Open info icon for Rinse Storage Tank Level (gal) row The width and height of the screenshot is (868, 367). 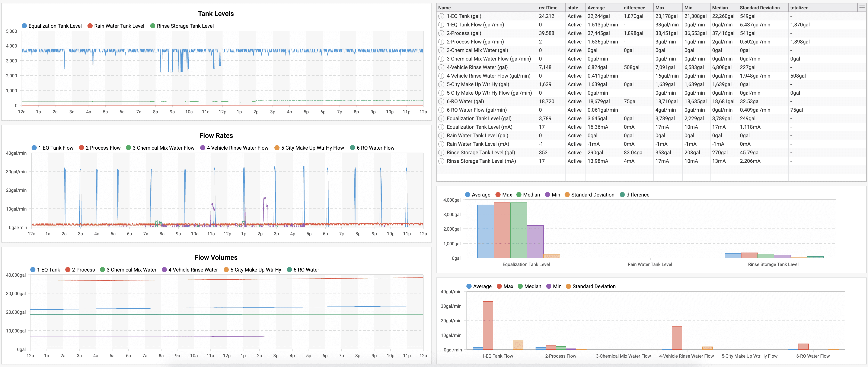(x=441, y=153)
